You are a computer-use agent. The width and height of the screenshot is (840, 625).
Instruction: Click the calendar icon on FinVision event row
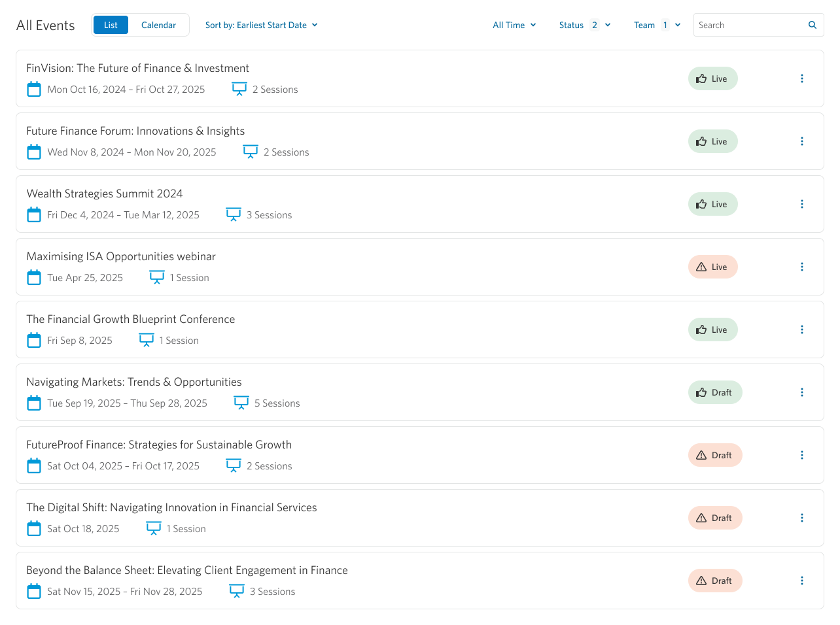pyautogui.click(x=34, y=89)
